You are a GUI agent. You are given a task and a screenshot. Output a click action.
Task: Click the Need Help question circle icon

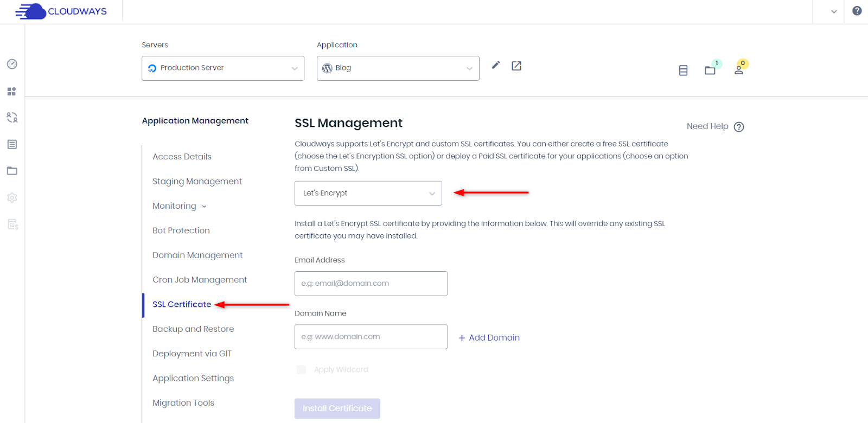click(739, 127)
